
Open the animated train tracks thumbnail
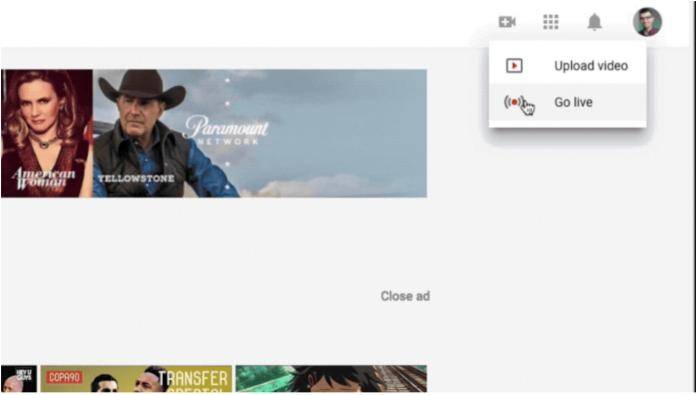(331, 379)
